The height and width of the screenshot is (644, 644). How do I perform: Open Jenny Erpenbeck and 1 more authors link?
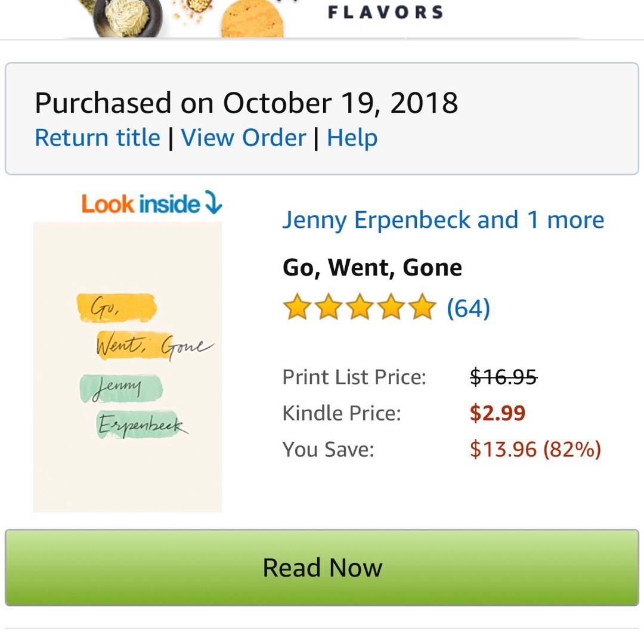point(443,219)
